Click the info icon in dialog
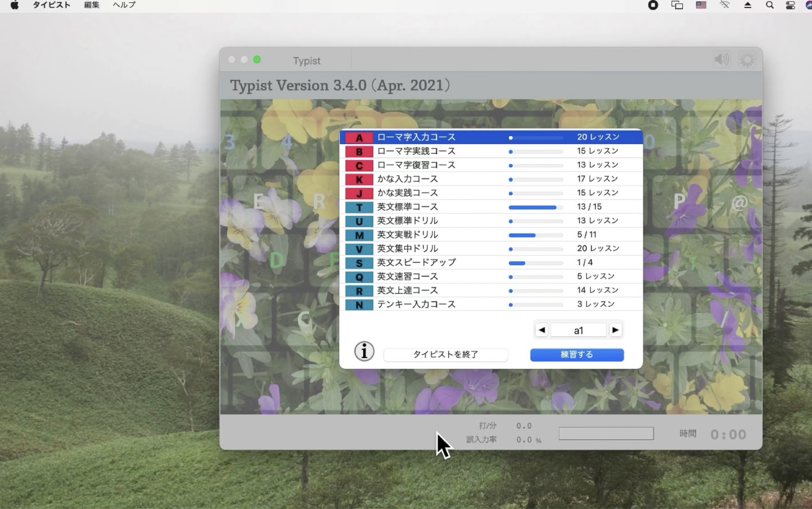812x509 pixels. [x=364, y=351]
